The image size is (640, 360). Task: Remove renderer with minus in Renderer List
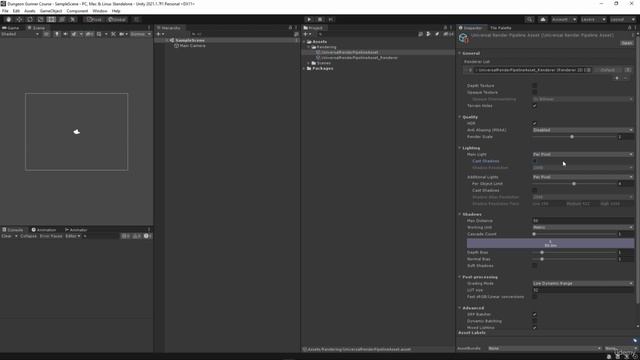click(626, 78)
